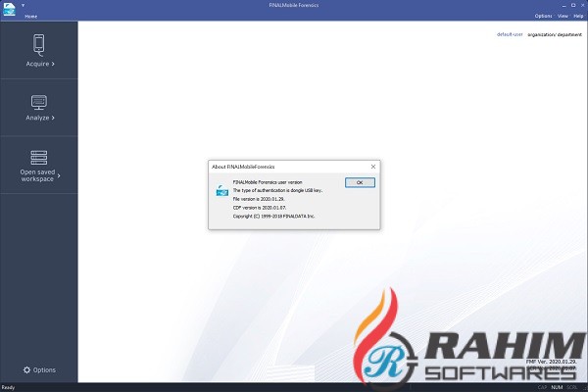The image size is (588, 392).
Task: Click the Analyze monitor icon
Action: click(39, 102)
